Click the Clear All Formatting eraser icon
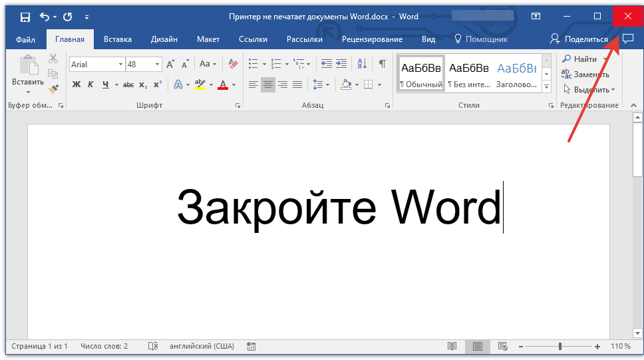Viewport: 644px width, 360px height. (232, 65)
